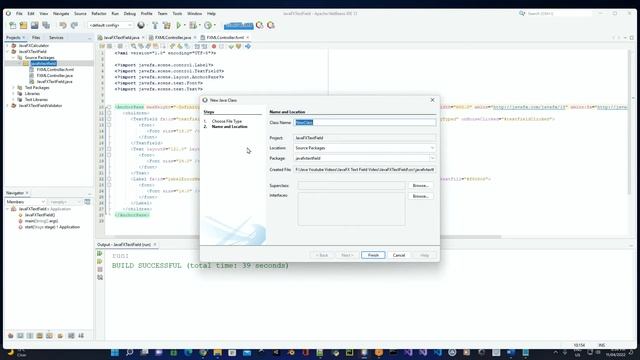Click the stop icon in Output panel
Image resolution: width=640 pixels, height=360 pixels.
click(100, 269)
